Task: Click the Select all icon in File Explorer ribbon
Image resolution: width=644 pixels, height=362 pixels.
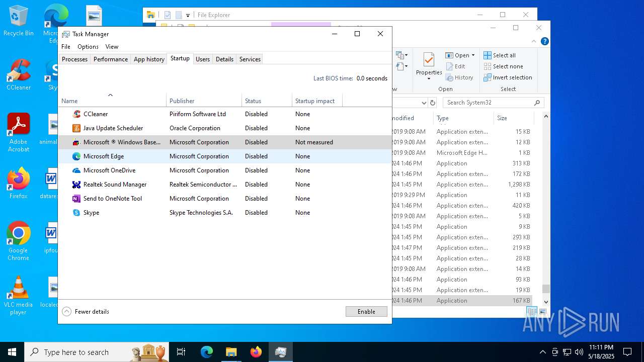Action: tap(488, 55)
